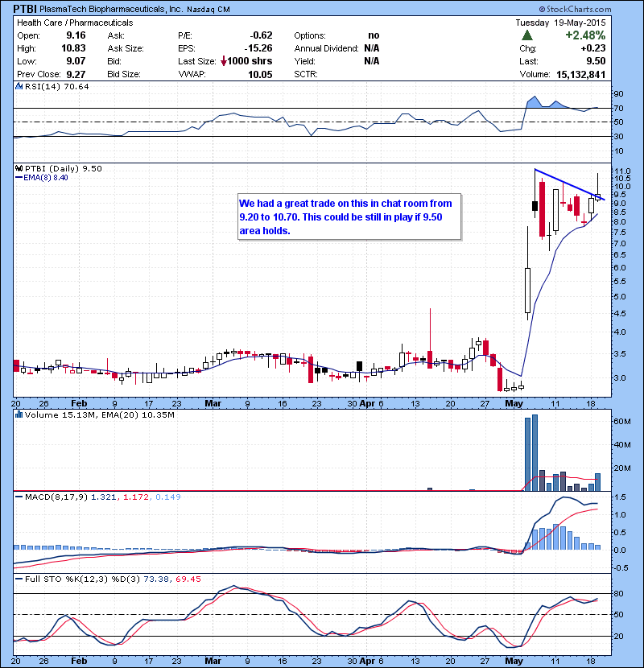The width and height of the screenshot is (644, 668).
Task: Click the Prev Close value 9.27
Action: pyautogui.click(x=76, y=75)
